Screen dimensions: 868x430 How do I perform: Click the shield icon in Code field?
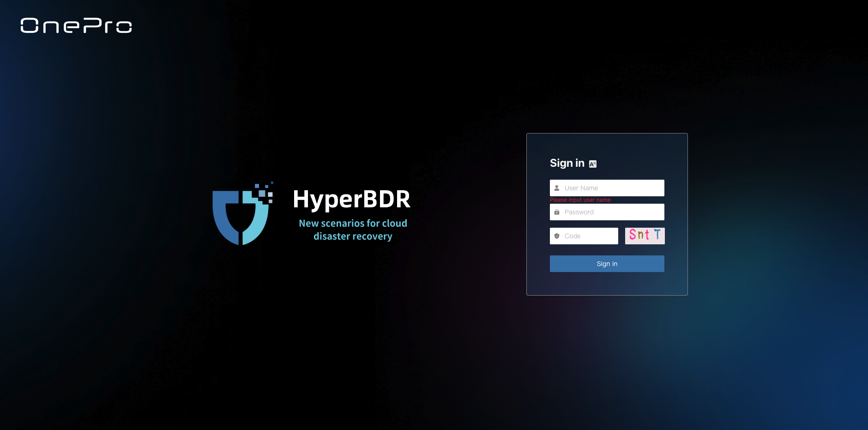coord(557,236)
